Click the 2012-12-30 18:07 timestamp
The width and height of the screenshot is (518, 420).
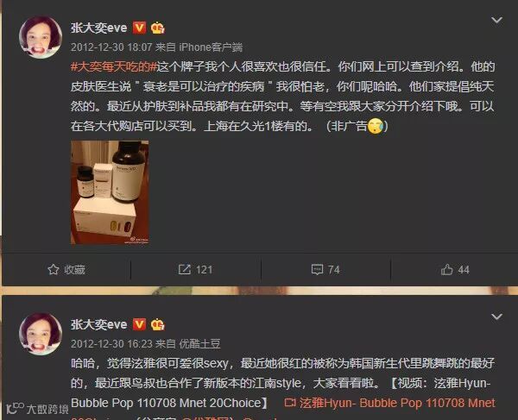111,47
